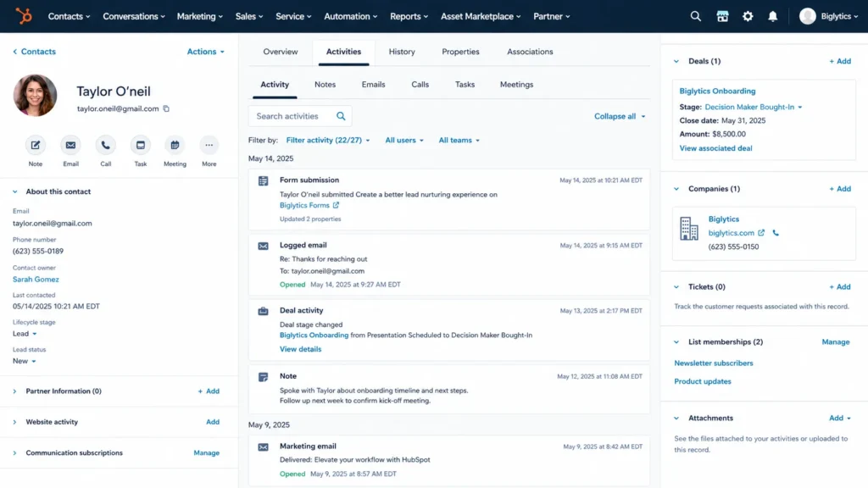Open Newsletter subscribers list link
The width and height of the screenshot is (868, 488).
point(713,363)
